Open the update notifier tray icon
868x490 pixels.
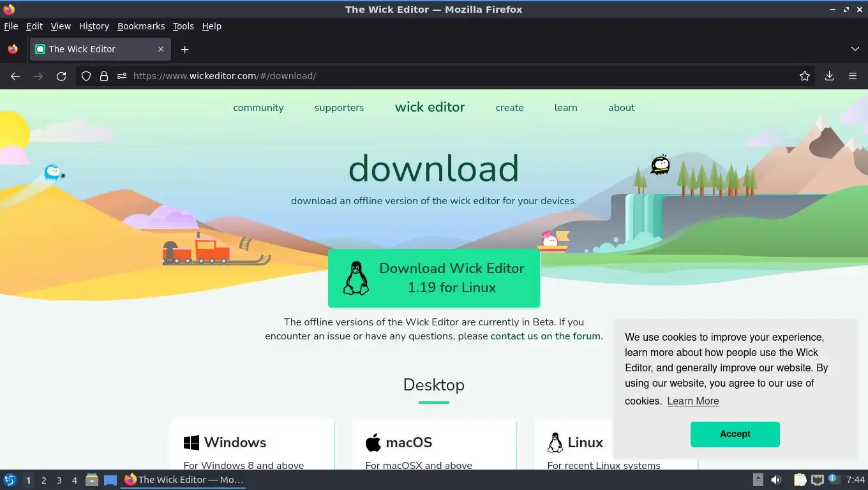(x=834, y=479)
